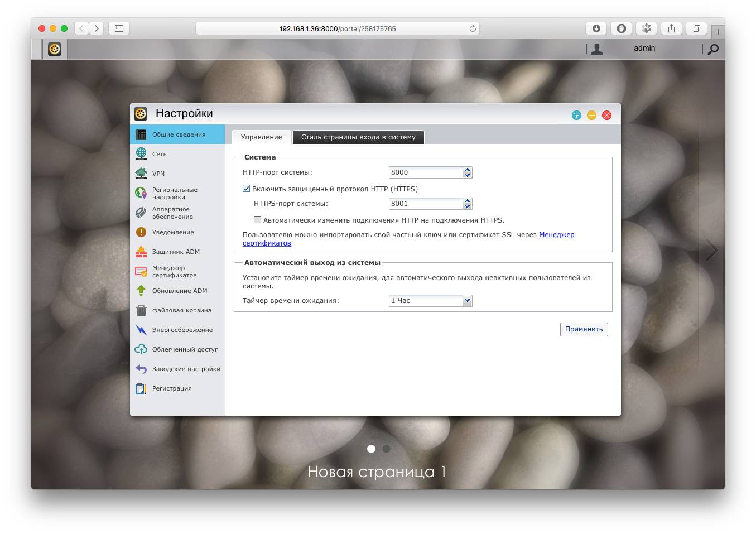Click the browser address bar

(x=338, y=28)
